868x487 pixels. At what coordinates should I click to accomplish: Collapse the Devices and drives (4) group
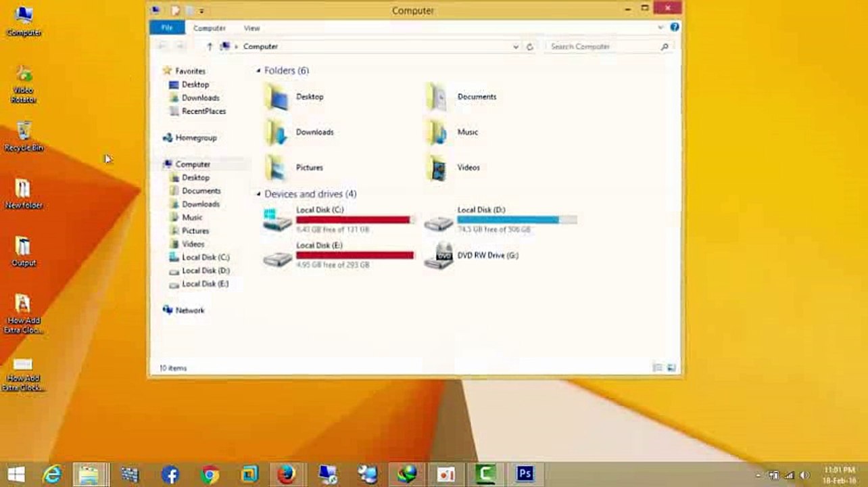[258, 194]
